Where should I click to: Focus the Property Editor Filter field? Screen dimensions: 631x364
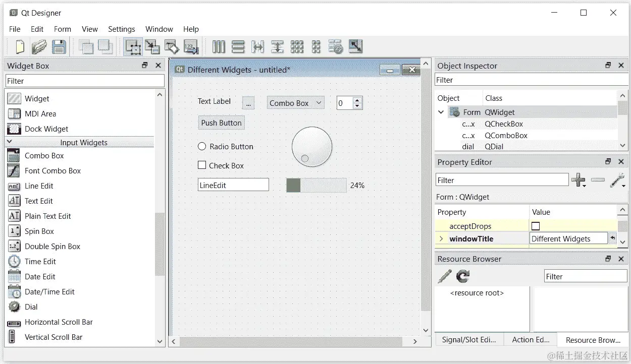[502, 180]
